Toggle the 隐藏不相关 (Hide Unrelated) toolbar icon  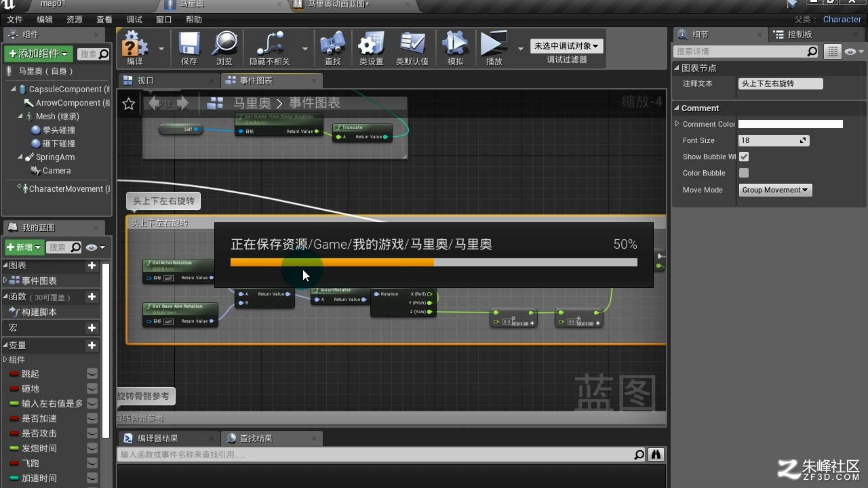point(270,44)
